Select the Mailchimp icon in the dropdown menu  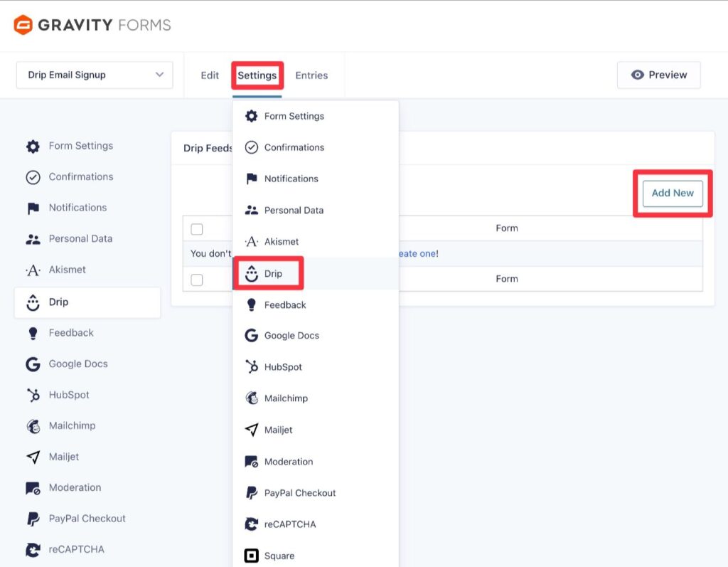[252, 398]
